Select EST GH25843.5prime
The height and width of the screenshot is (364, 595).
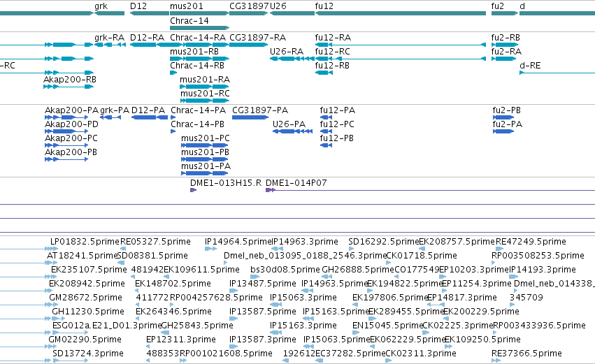tap(197, 326)
